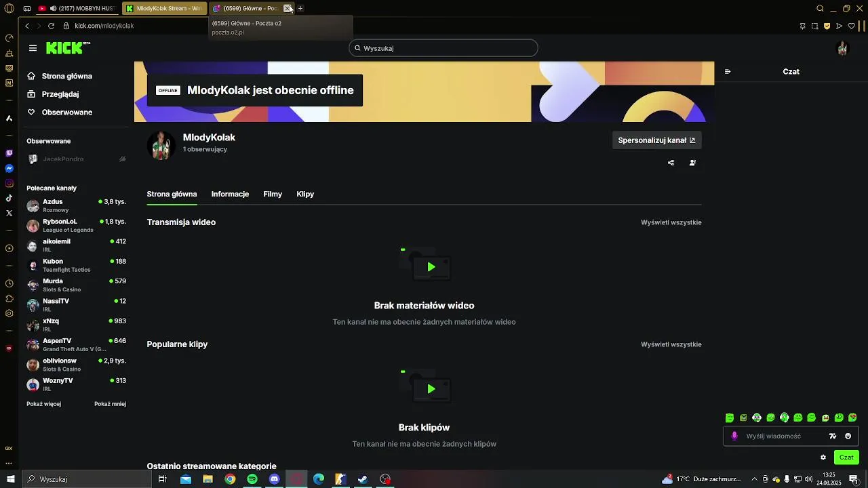Viewport: 868px width, 488px height.
Task: Switch to the Filmy tab
Action: (273, 194)
